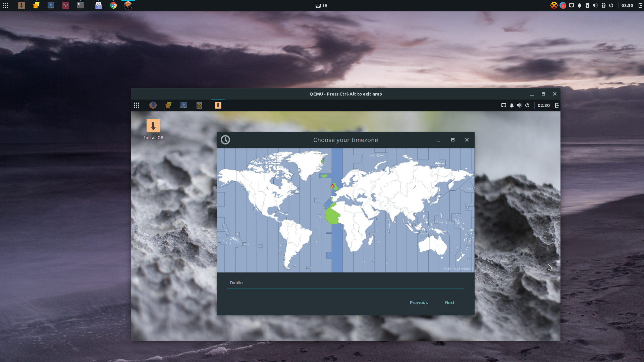
Task: Select the installer task icon in guest panel
Action: [218, 105]
